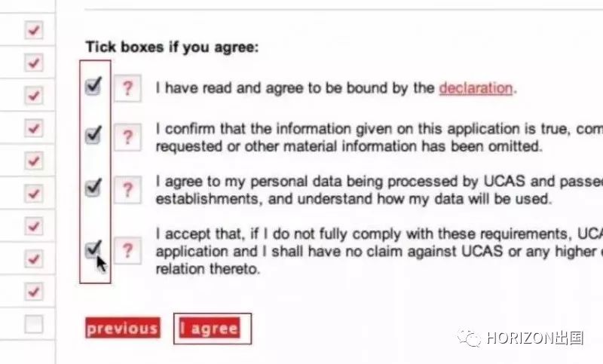This screenshot has height=364, width=603.
Task: Select the second red tick in sidebar
Action: pyautogui.click(x=34, y=63)
